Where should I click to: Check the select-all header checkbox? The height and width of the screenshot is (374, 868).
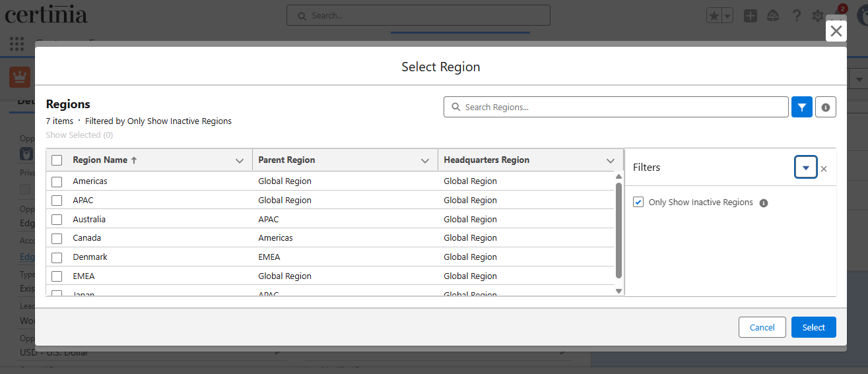tap(57, 160)
